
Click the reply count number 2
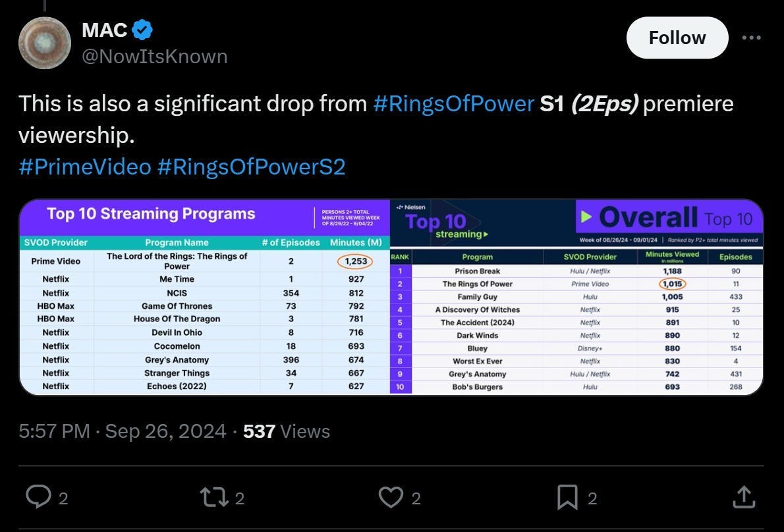63,498
